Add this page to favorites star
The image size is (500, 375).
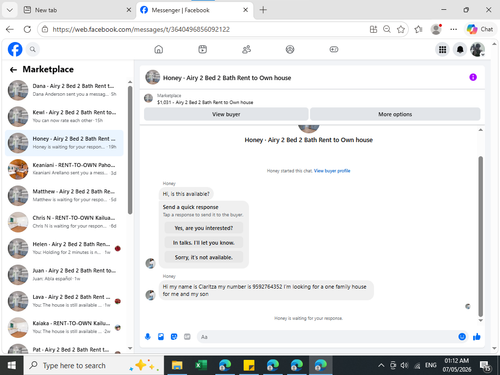click(x=401, y=29)
